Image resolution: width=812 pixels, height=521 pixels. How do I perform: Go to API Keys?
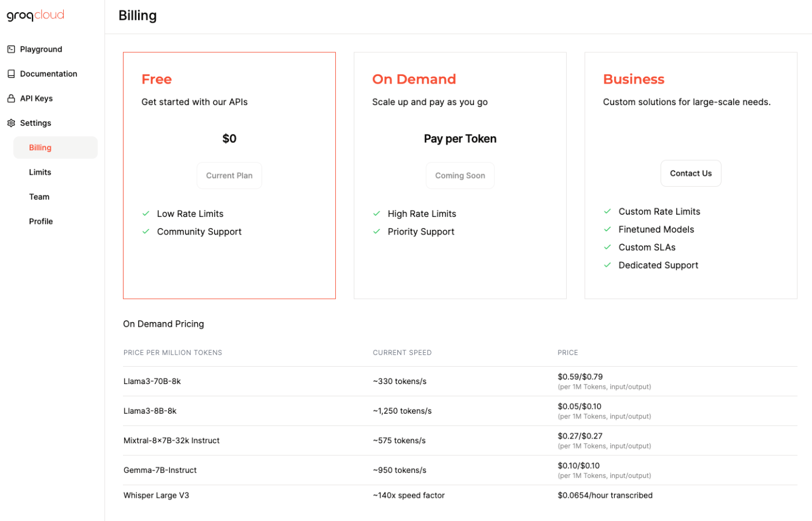coord(37,99)
